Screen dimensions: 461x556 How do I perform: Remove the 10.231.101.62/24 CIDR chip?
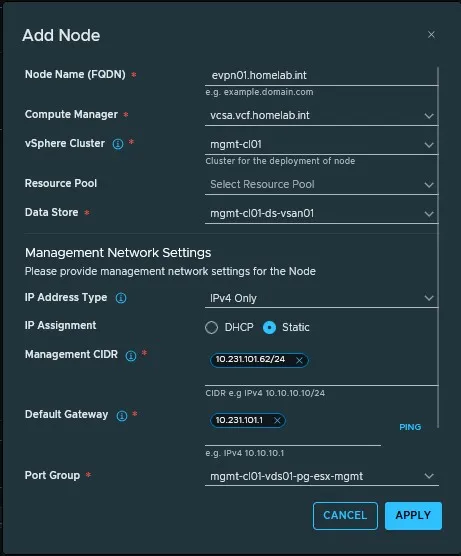pos(299,360)
